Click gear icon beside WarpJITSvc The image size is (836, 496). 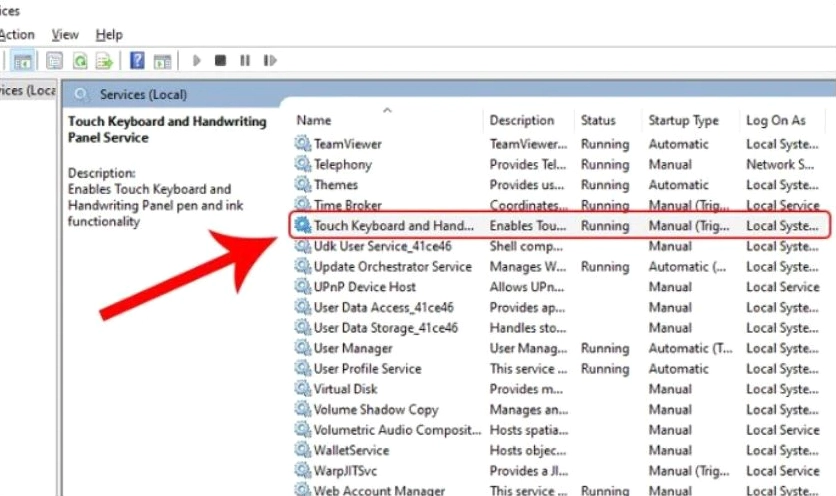303,470
